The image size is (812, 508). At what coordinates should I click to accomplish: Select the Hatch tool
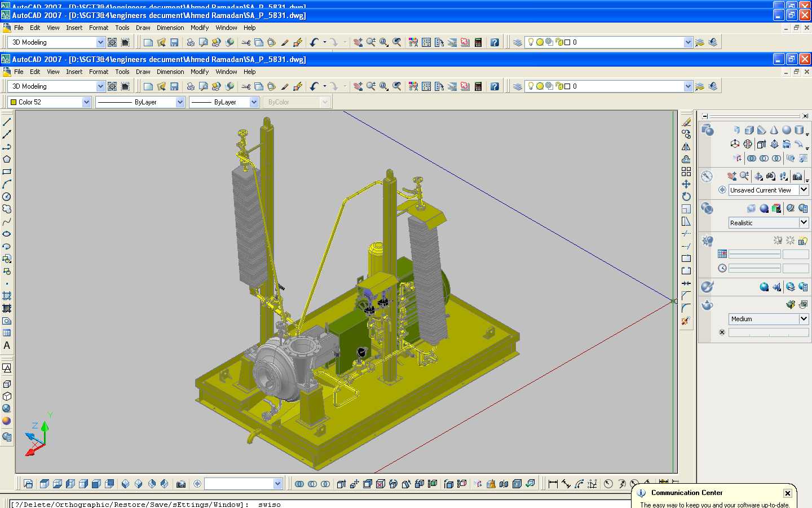[x=7, y=296]
